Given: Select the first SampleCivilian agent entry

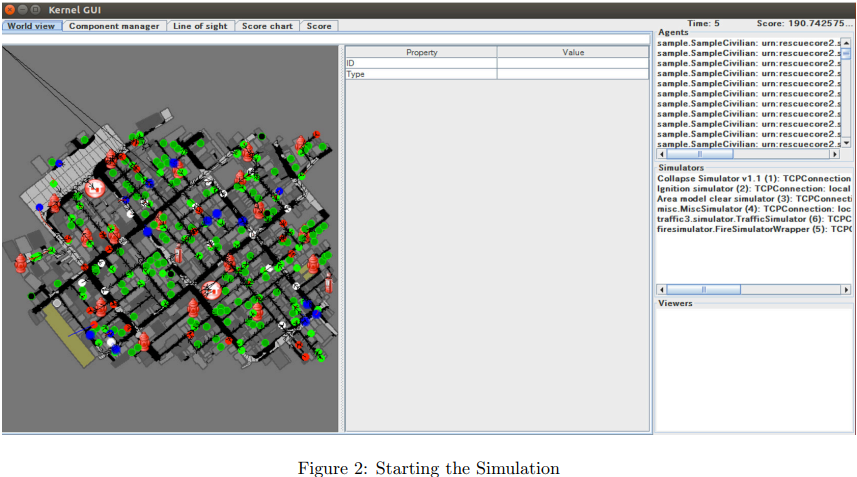Looking at the screenshot, I should pos(748,43).
